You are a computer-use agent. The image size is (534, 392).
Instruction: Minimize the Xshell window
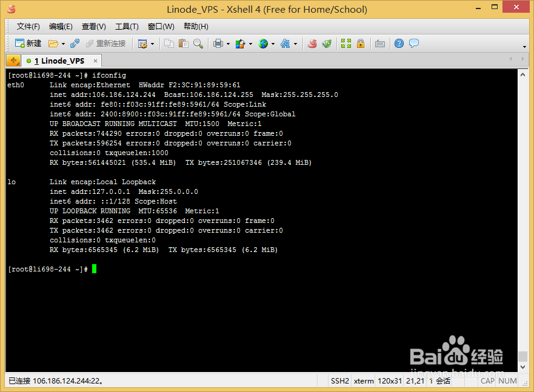478,7
